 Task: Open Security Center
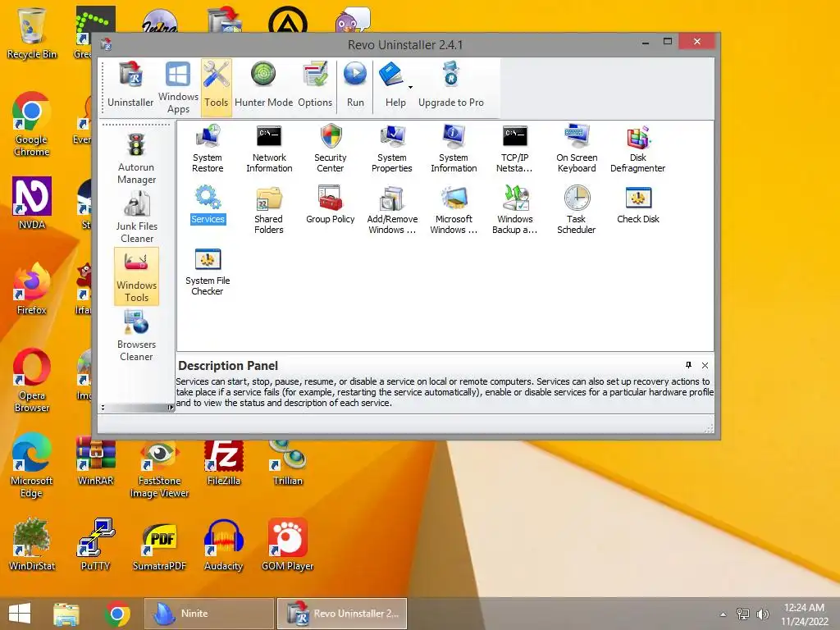331,148
